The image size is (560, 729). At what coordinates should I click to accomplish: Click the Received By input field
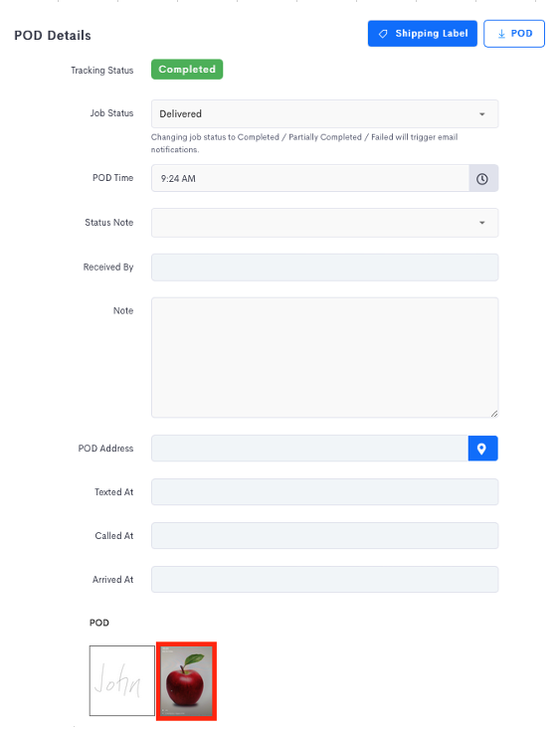[x=324, y=268]
